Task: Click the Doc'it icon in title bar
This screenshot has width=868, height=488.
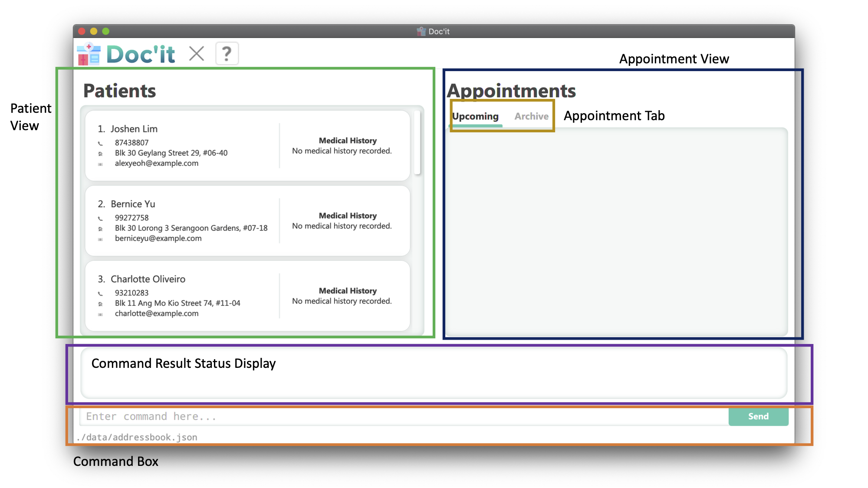Action: [x=421, y=31]
